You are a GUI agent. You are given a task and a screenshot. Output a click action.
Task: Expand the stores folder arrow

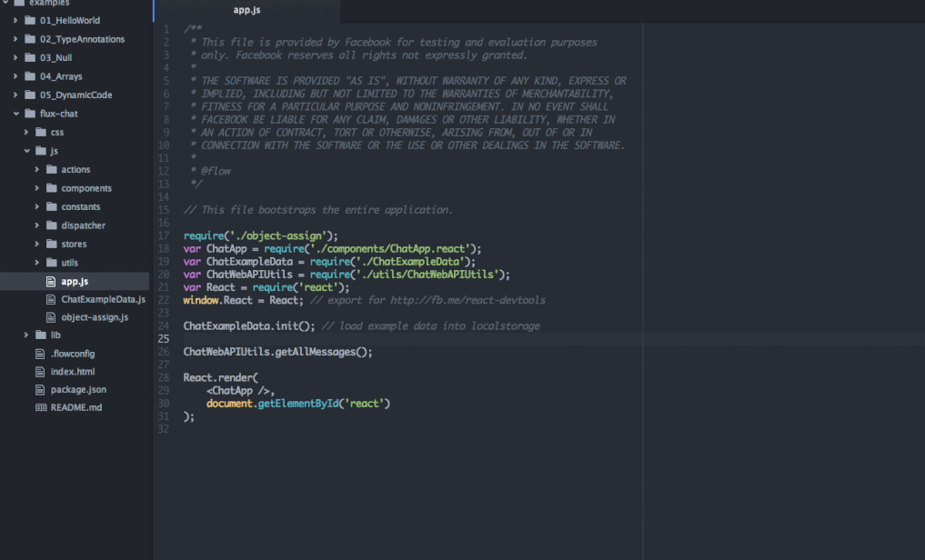pyautogui.click(x=36, y=244)
